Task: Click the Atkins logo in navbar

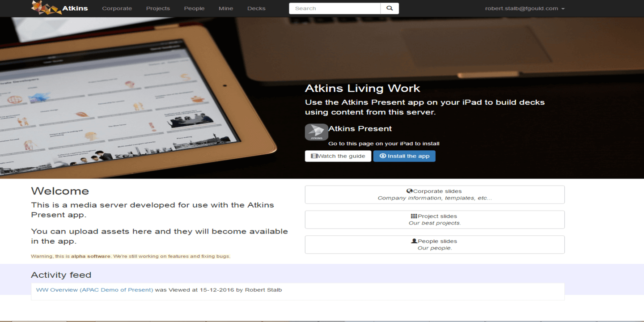Action: pos(46,8)
